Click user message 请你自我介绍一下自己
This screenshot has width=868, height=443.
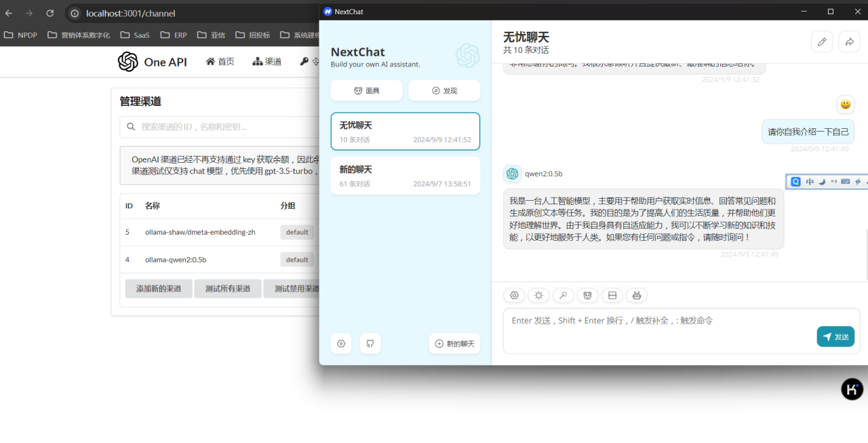pos(808,132)
